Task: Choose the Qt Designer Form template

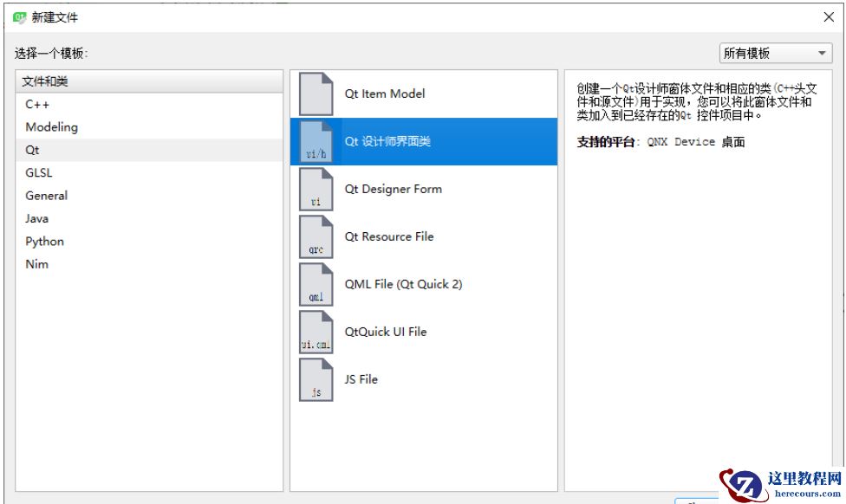Action: [x=424, y=189]
